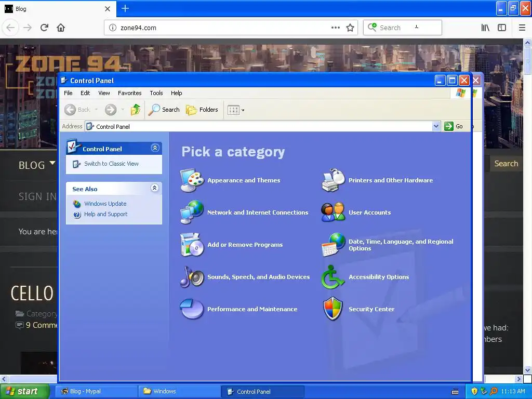Open Sounds, Speech, and Audio Devices icon

(192, 277)
